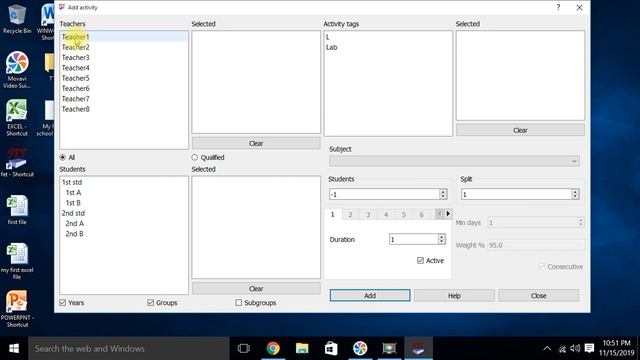Open fet Shortcut desktop icon
640x360 pixels.
point(17,163)
